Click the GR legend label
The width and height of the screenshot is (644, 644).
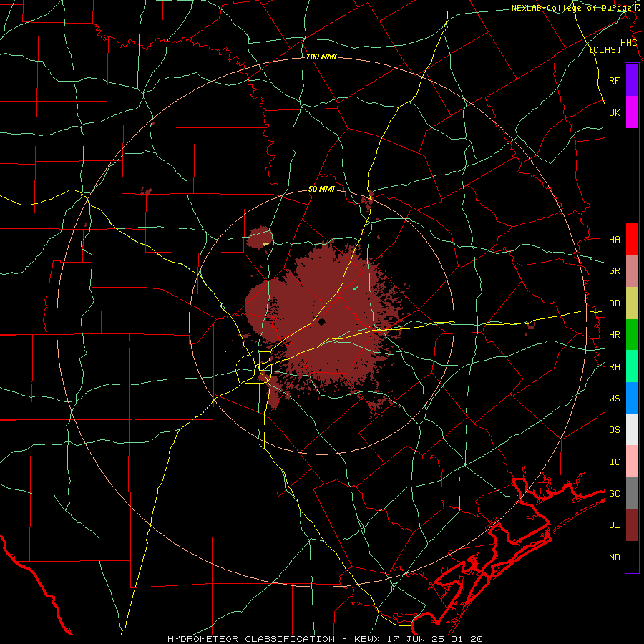point(614,270)
